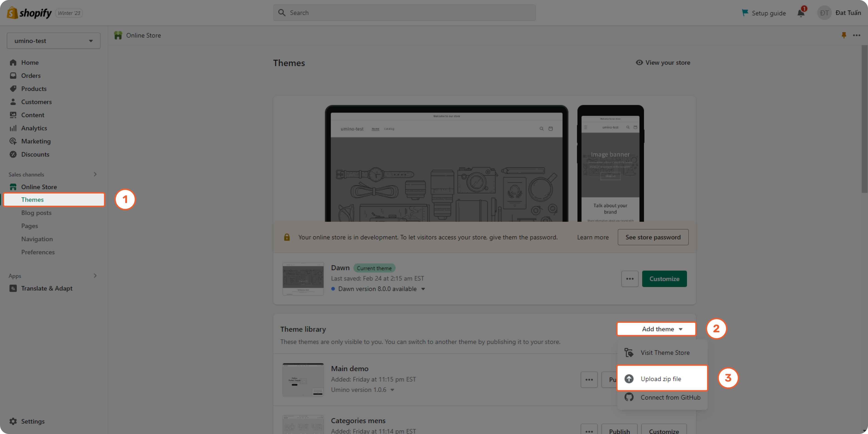The height and width of the screenshot is (434, 868).
Task: Click the pin icon in Online Store header
Action: [x=844, y=35]
